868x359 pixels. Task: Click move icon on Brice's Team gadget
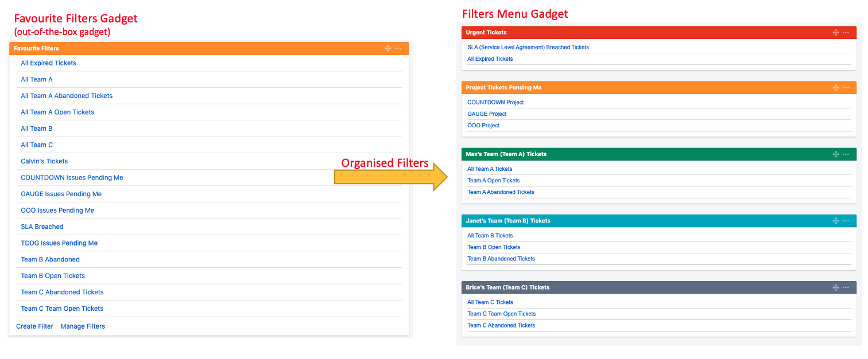[836, 287]
